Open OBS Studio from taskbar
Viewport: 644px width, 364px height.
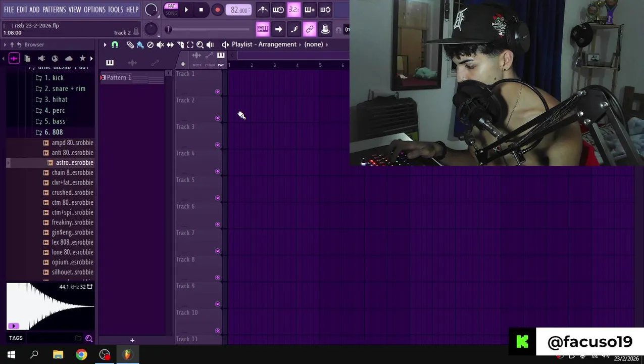click(x=105, y=355)
